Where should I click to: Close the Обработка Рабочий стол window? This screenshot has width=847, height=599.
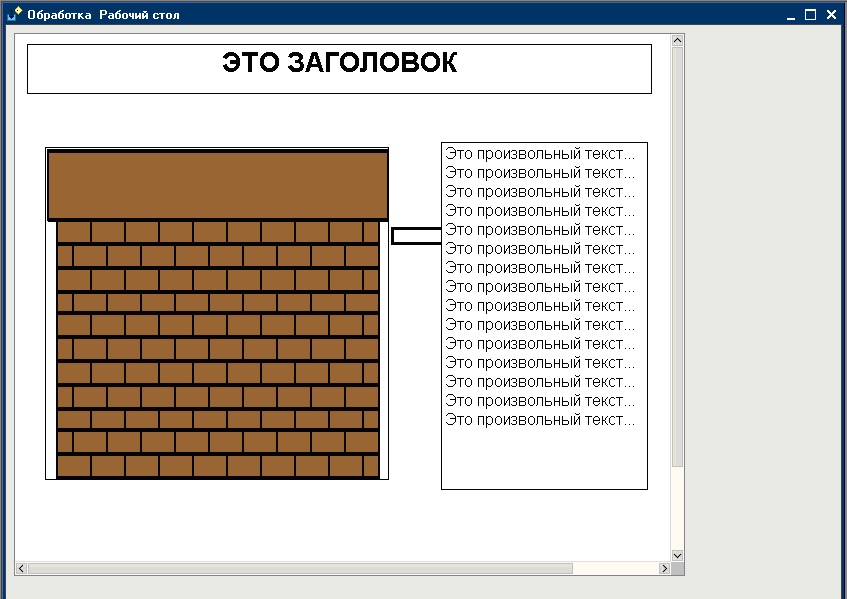(x=830, y=15)
